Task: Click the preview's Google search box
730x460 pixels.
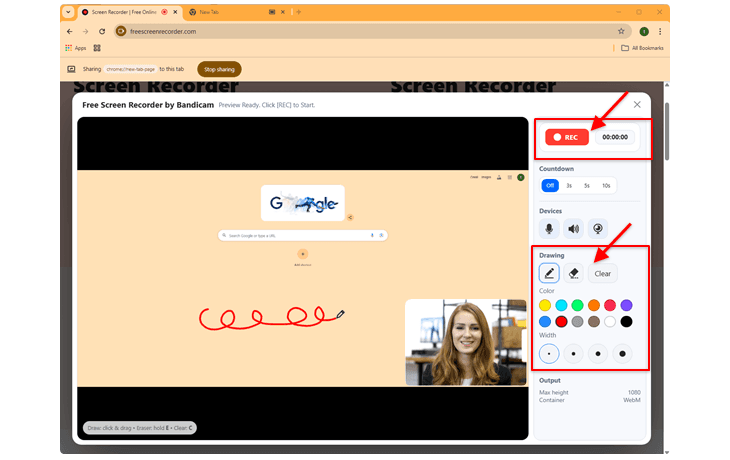Action: tap(303, 236)
